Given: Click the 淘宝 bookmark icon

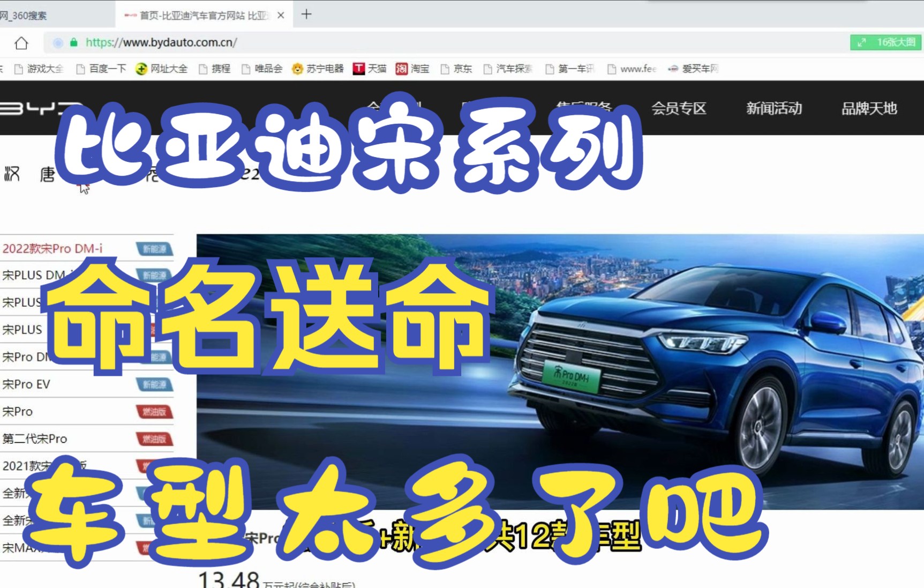Looking at the screenshot, I should pyautogui.click(x=401, y=69).
